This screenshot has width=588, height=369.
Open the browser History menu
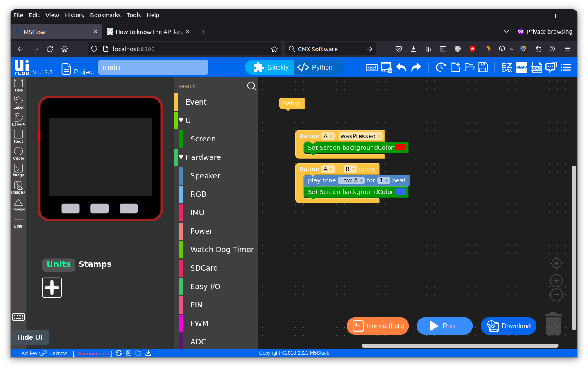coord(75,15)
